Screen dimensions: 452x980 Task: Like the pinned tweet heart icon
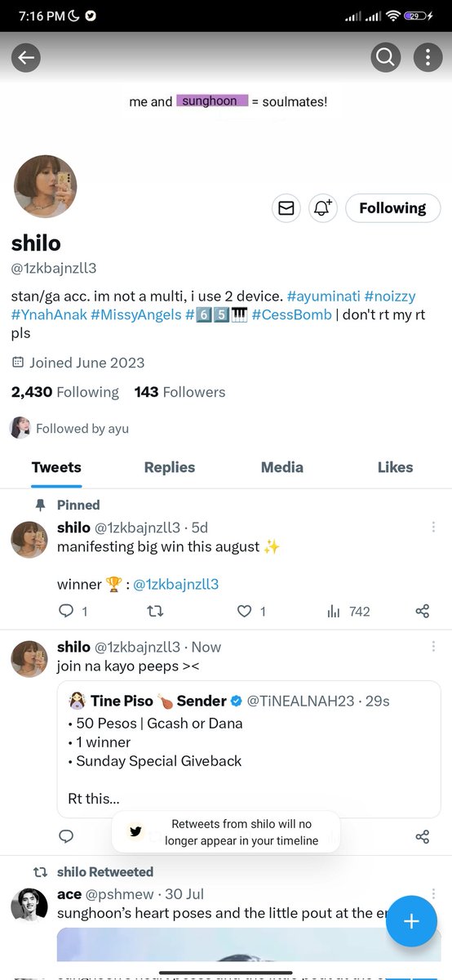(251, 611)
